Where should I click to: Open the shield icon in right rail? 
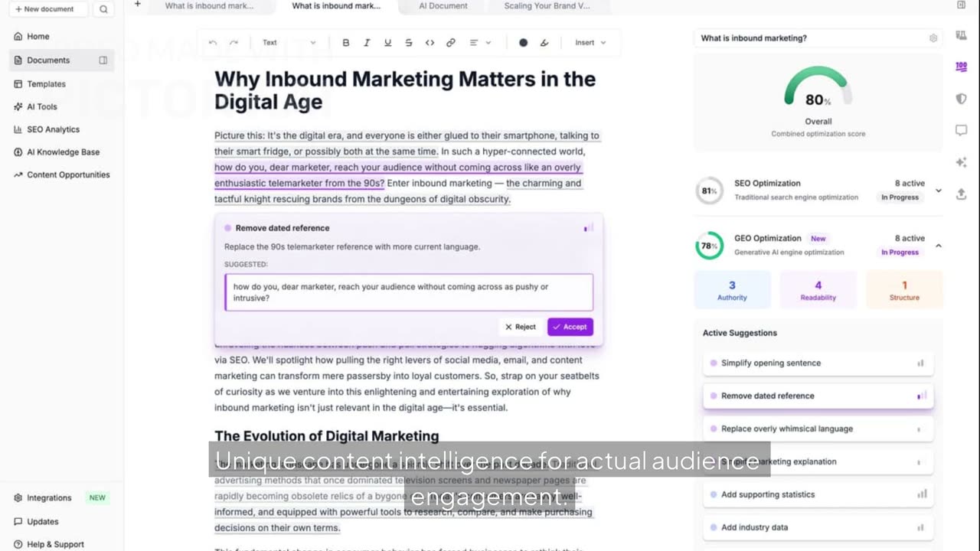962,99
